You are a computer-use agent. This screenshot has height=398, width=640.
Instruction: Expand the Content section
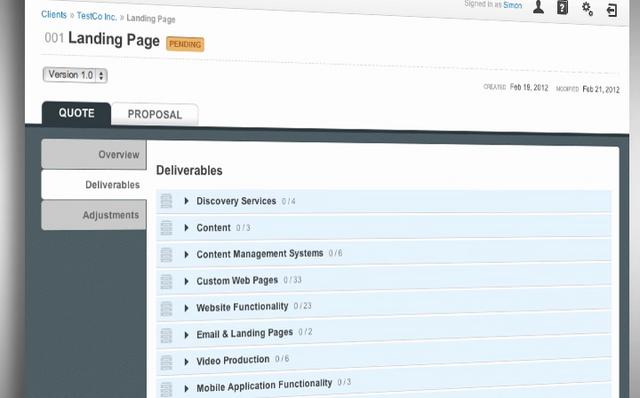tap(186, 228)
